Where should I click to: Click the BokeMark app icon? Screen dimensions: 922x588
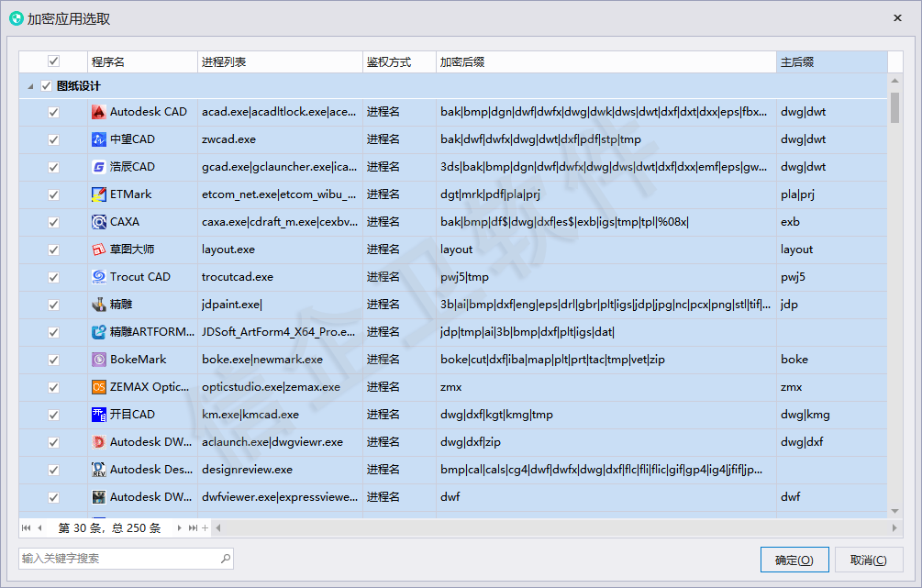99,360
